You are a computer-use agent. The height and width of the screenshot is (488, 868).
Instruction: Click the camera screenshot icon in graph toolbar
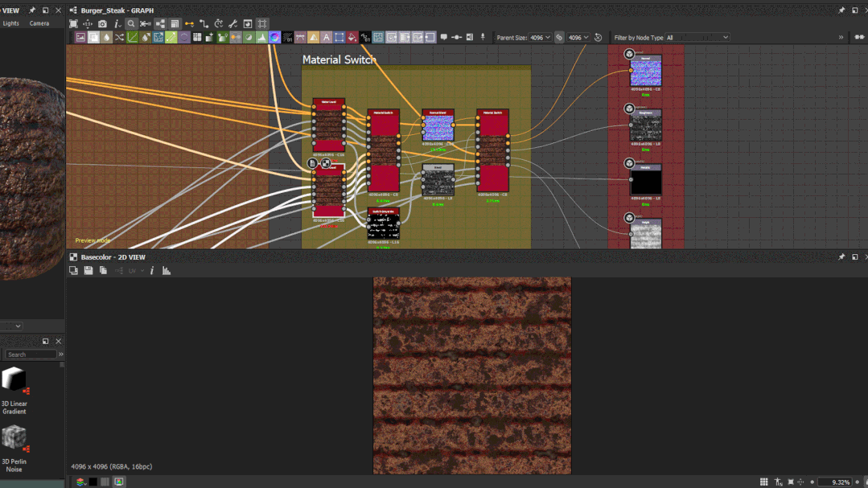(x=102, y=24)
